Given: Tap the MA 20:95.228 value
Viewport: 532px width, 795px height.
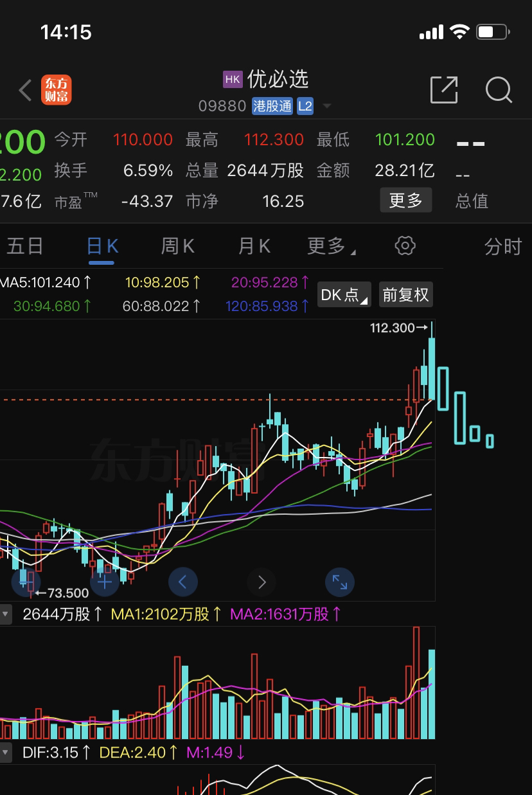Looking at the screenshot, I should (270, 282).
